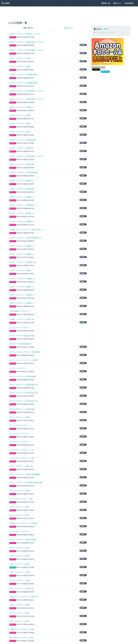This screenshot has width=138, height=644.
Task: Open C105サークルチケット2日目18K post
Action: 21,148
